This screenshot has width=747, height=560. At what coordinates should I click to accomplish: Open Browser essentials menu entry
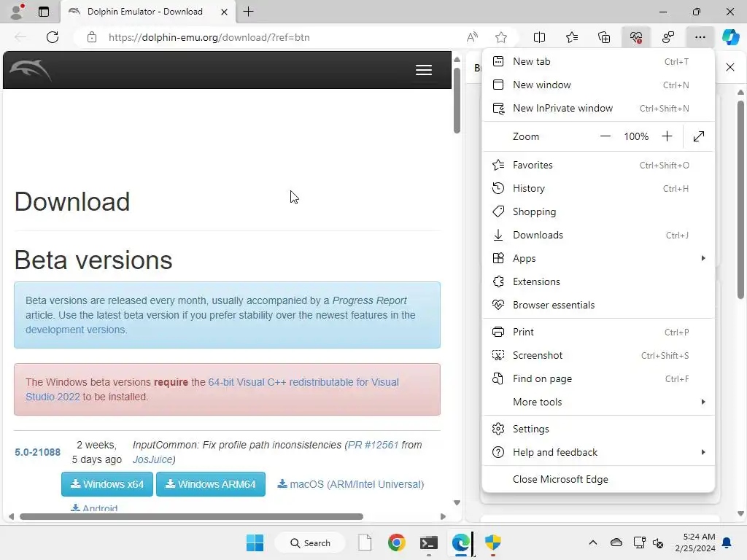click(x=598, y=306)
